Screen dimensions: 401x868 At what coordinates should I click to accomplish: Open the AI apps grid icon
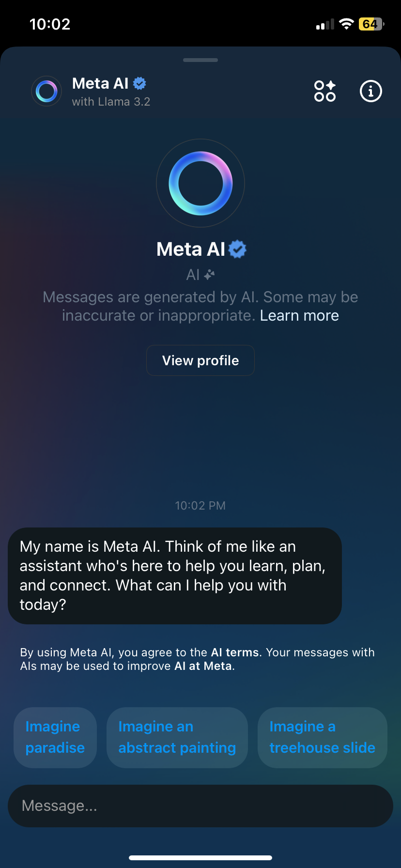(x=324, y=91)
